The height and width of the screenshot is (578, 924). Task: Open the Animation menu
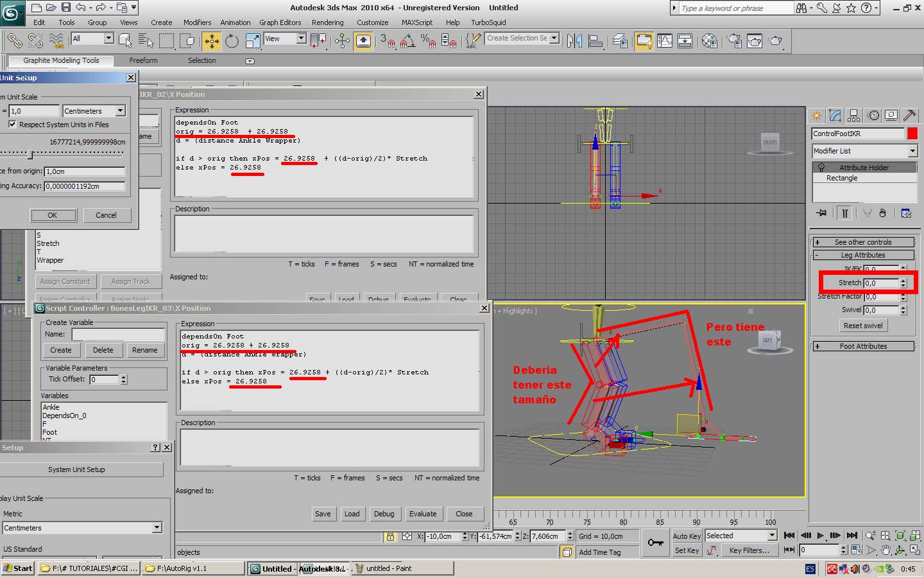(x=235, y=22)
